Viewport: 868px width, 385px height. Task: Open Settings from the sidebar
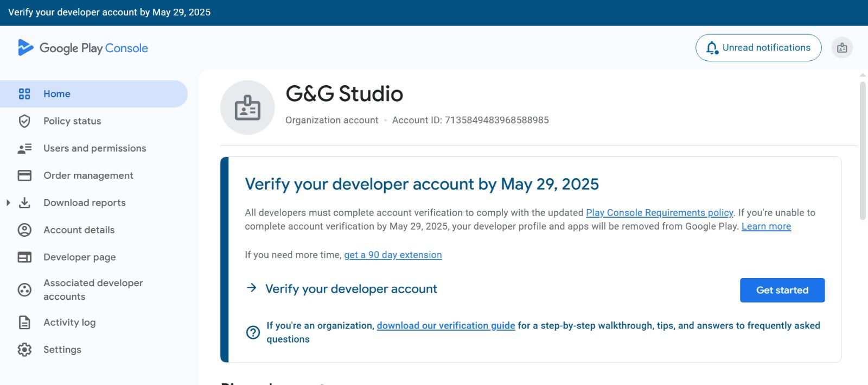tap(93, 350)
